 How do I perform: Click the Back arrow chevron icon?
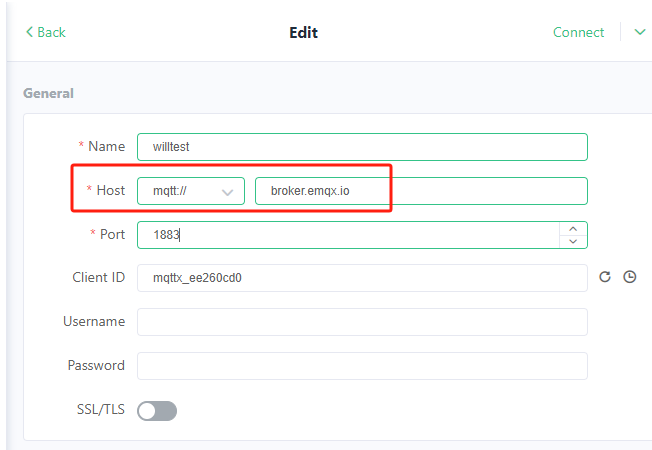coord(29,32)
